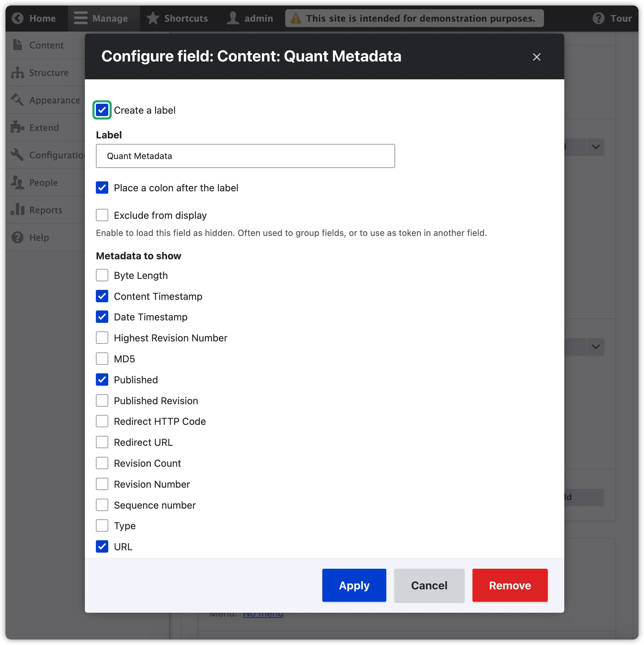This screenshot has width=644, height=645.
Task: Open Configuration using the wrench icon
Action: click(17, 155)
